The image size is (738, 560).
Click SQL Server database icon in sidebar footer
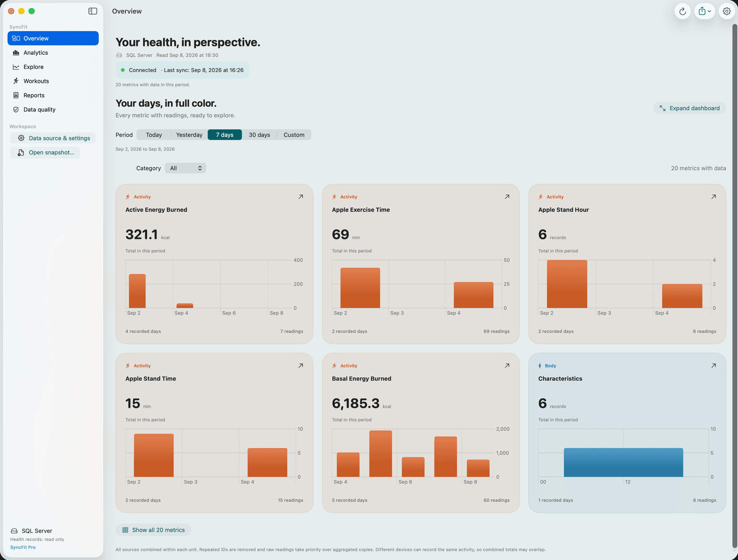14,531
